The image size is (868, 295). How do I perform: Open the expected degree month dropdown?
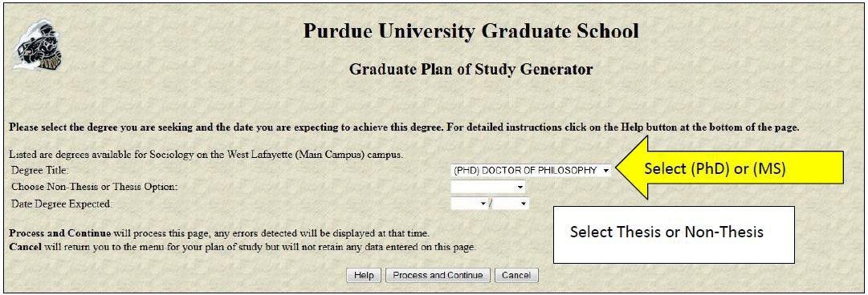470,204
